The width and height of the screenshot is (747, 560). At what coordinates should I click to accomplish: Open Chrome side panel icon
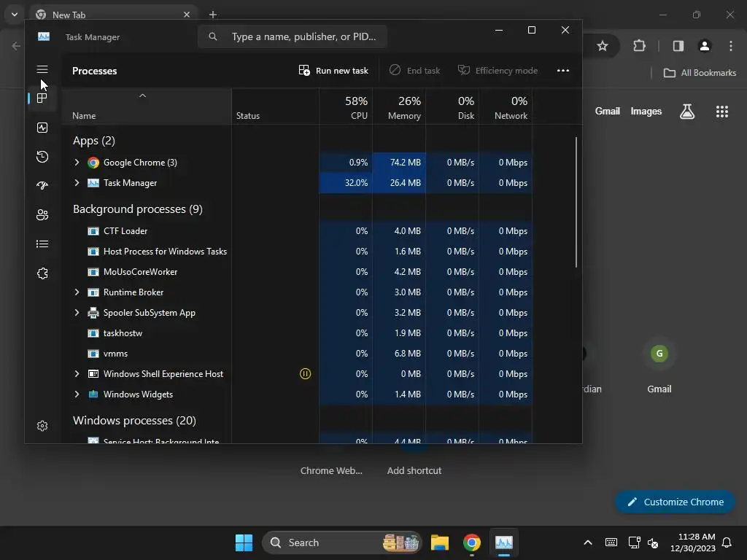pos(678,46)
